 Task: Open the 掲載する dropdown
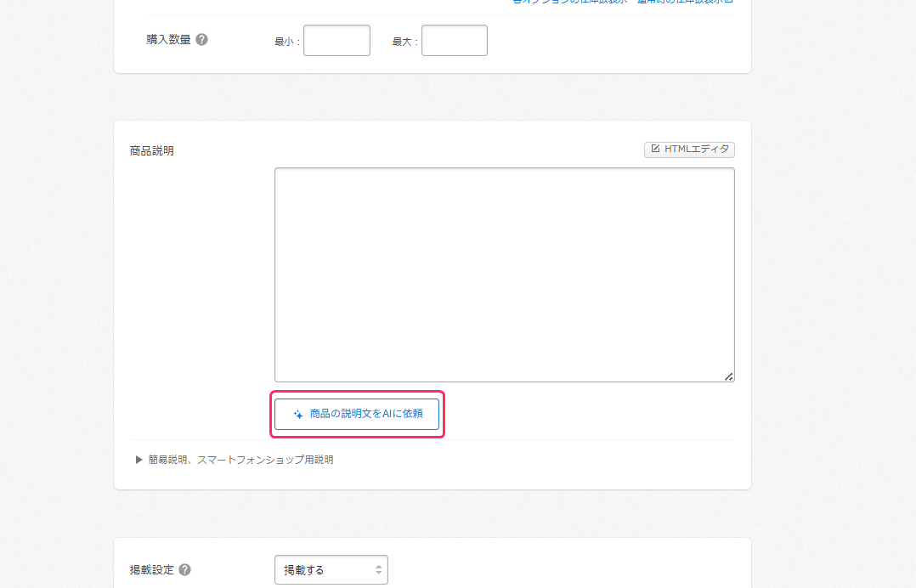pyautogui.click(x=331, y=570)
